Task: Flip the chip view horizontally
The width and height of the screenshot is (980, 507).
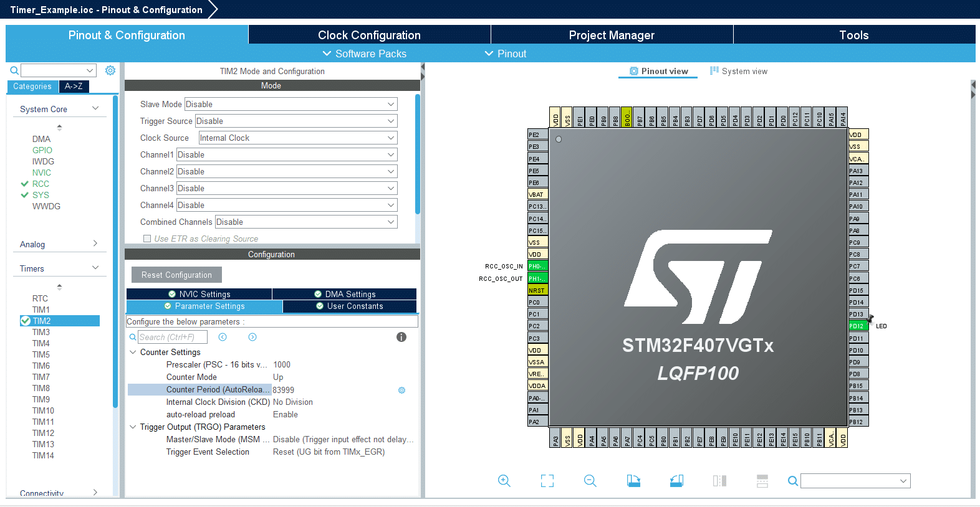Action: (719, 481)
